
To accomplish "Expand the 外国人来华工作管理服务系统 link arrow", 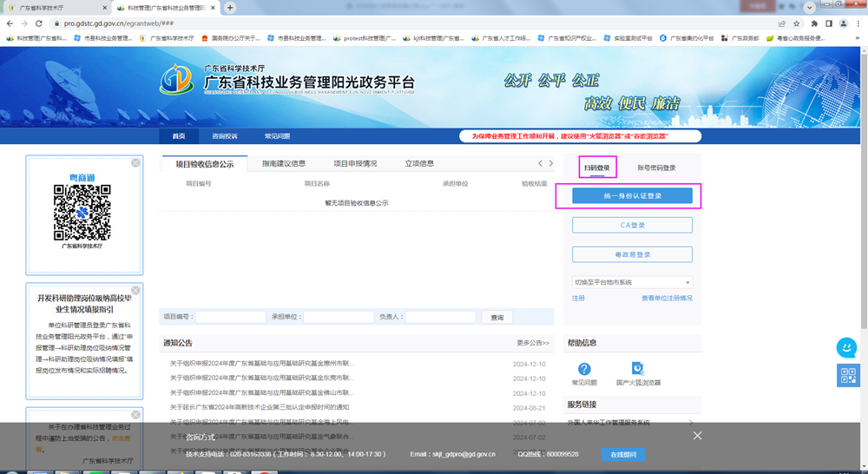I will point(690,423).
